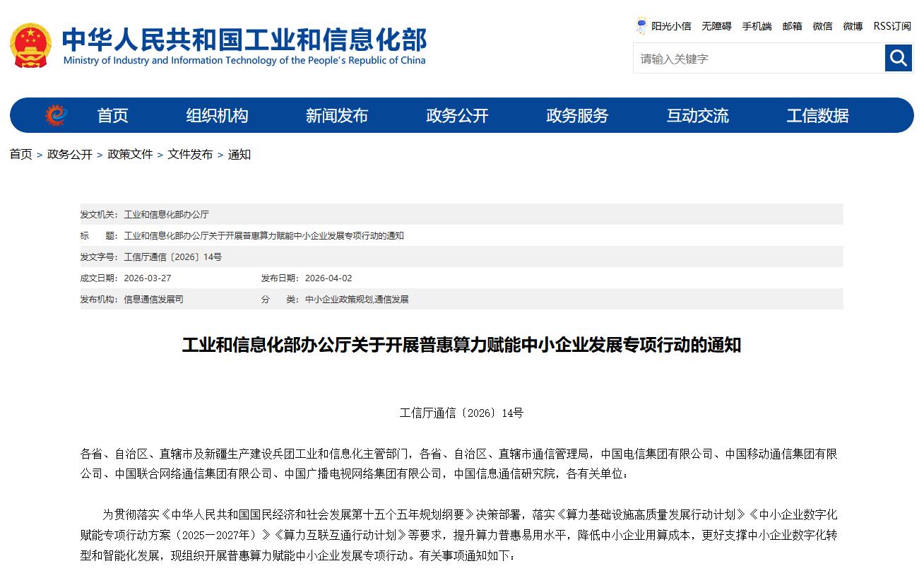Select 政务公开 in the main navigation bar

[457, 116]
